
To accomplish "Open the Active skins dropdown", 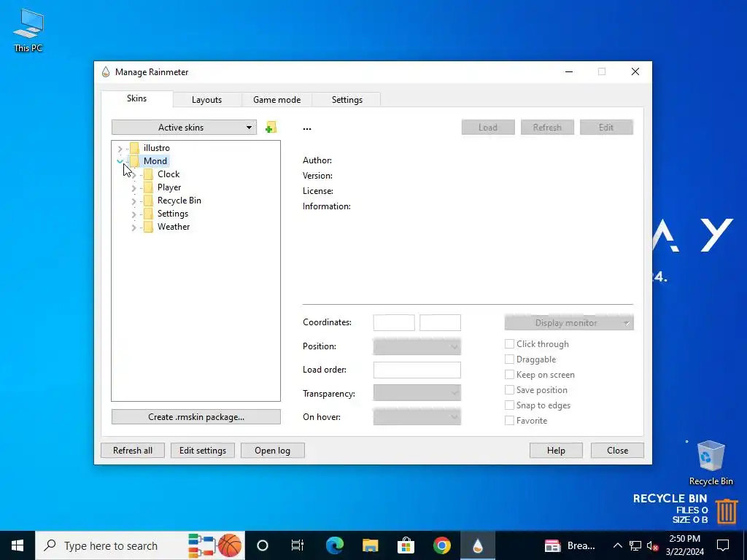I will pyautogui.click(x=184, y=127).
